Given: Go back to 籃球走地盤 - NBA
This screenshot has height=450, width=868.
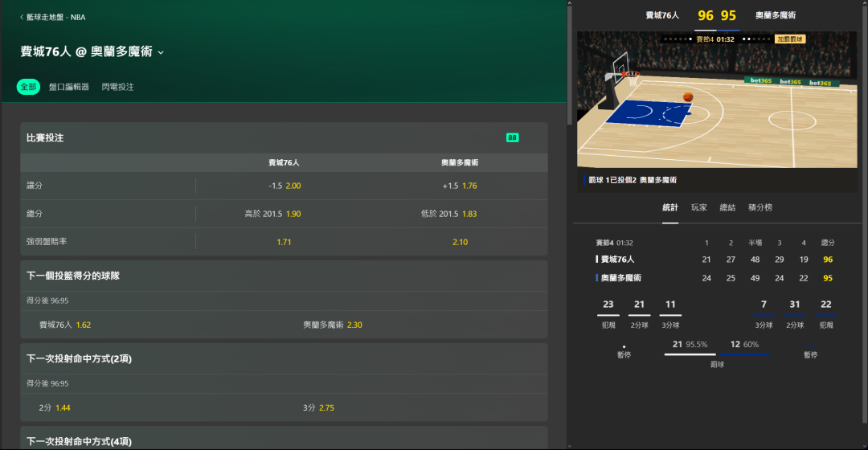Looking at the screenshot, I should tap(51, 16).
